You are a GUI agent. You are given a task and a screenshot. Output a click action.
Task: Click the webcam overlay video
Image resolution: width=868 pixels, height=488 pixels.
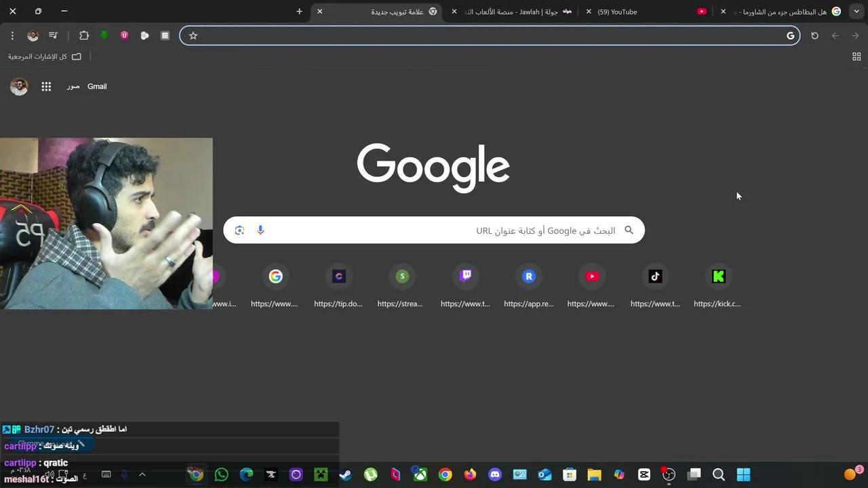[106, 224]
